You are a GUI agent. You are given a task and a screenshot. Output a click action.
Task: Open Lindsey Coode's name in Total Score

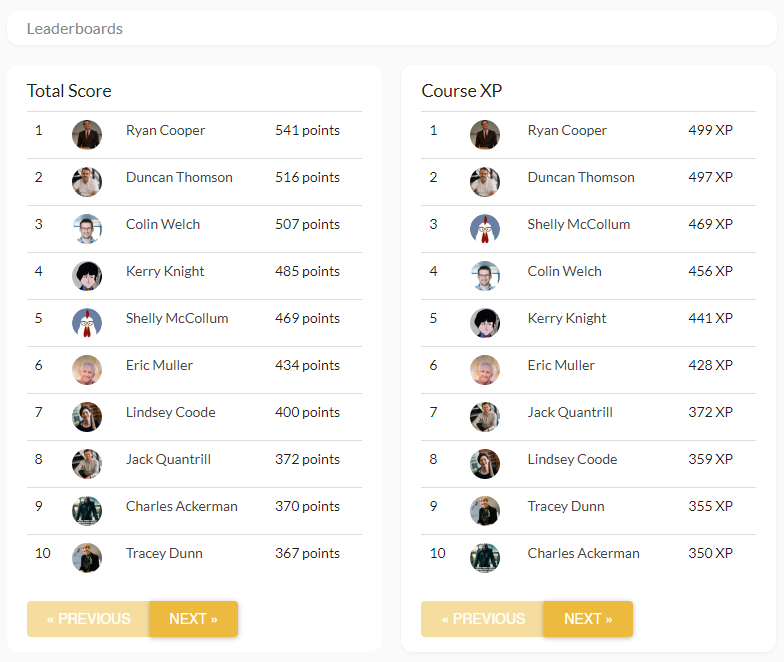pos(170,413)
